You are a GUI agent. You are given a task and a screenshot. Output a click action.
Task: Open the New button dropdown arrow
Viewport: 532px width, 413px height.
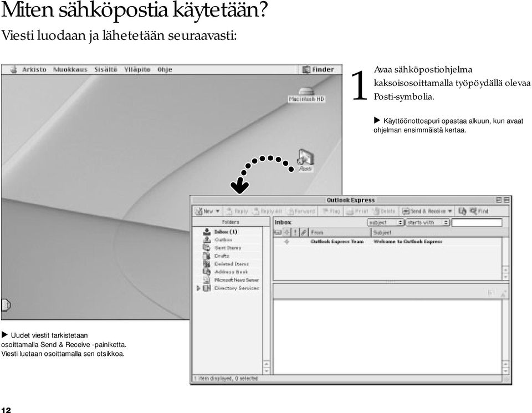click(217, 211)
